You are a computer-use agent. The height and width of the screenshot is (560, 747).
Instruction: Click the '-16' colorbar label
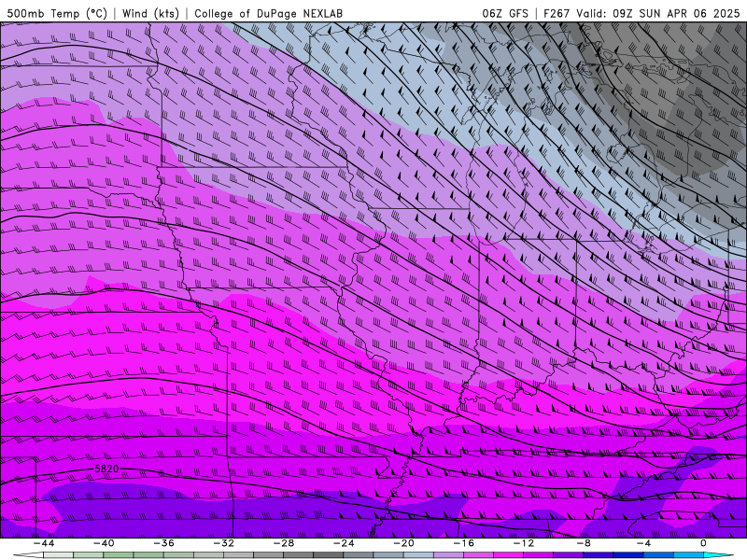tap(463, 543)
